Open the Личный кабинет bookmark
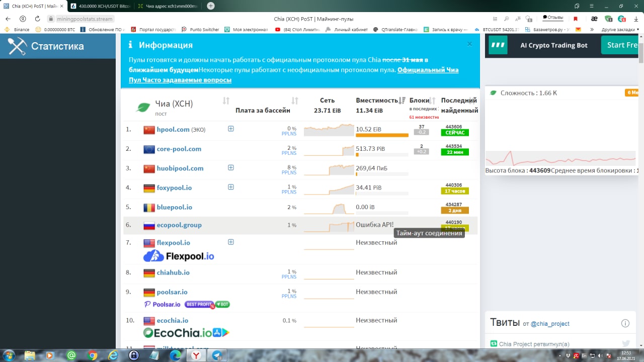The width and height of the screenshot is (644, 362). coord(347,30)
